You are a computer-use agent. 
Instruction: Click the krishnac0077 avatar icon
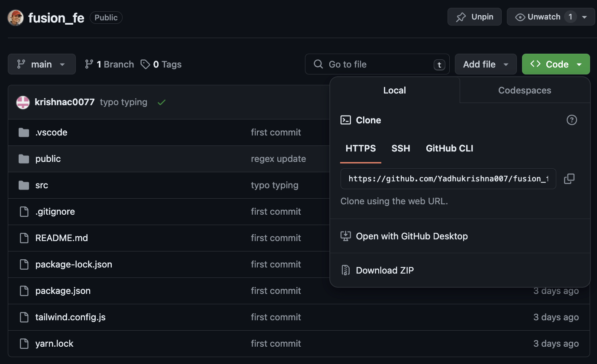tap(23, 103)
